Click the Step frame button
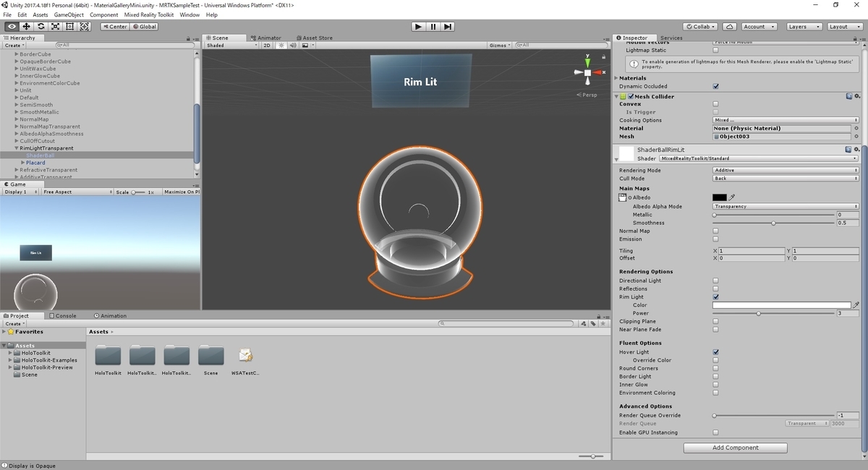The image size is (868, 470). [x=448, y=27]
